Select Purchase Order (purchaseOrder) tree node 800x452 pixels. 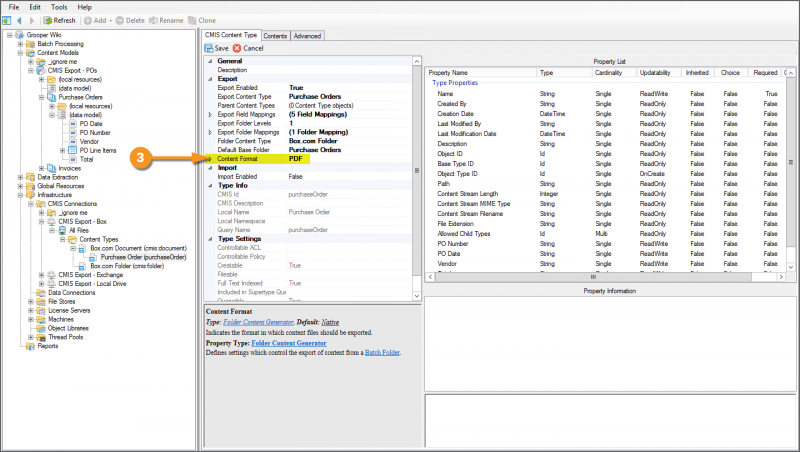tap(143, 257)
